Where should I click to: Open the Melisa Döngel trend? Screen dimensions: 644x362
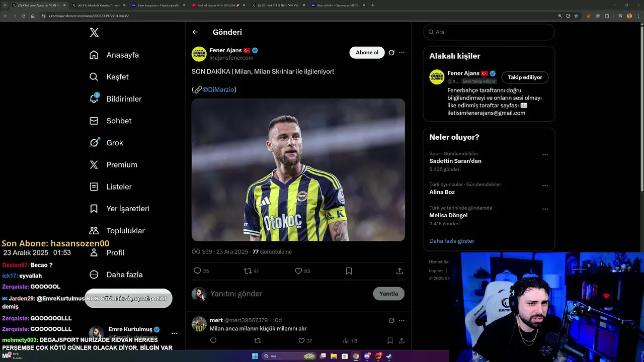[448, 215]
